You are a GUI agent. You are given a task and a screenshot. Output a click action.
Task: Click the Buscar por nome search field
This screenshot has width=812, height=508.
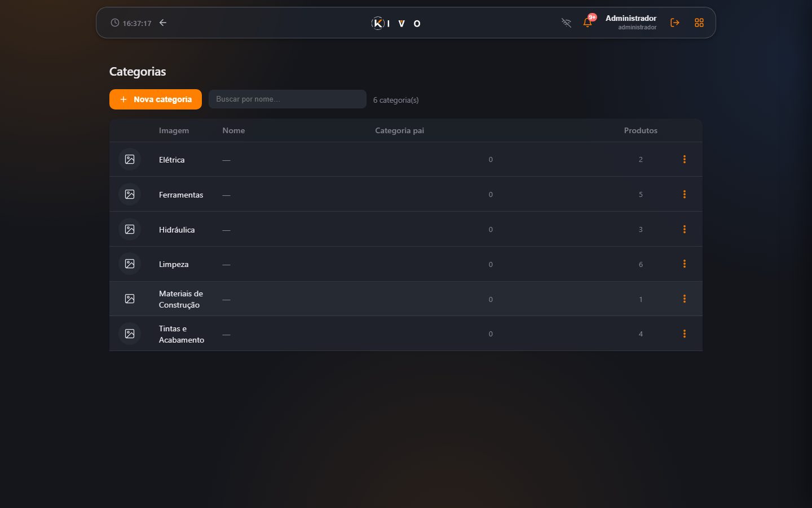(x=288, y=99)
